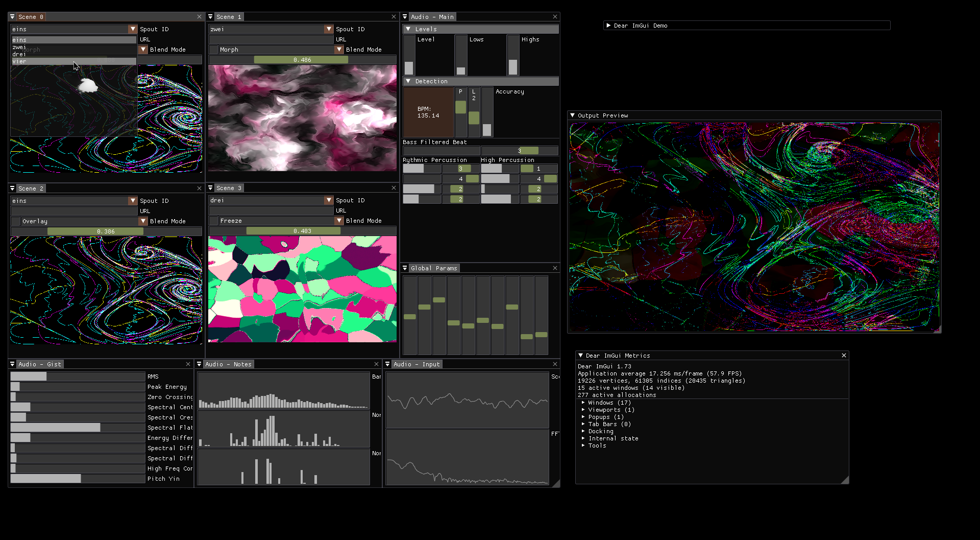Click the Accuracy vertical slider in Detection

[487, 112]
